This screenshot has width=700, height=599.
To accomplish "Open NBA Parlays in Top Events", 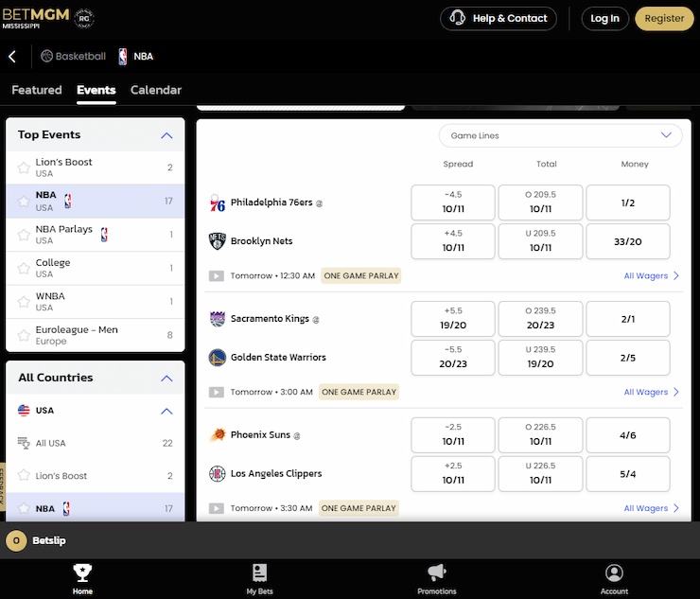I will click(x=96, y=235).
